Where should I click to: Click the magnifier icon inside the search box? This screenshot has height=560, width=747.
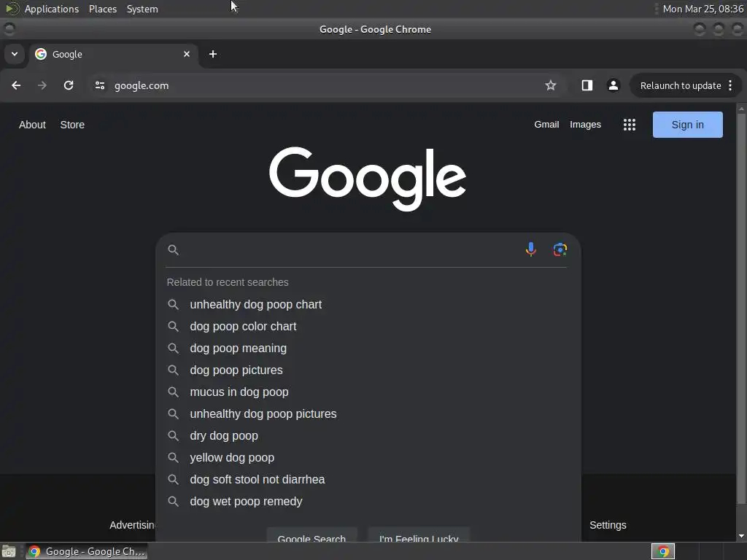[x=174, y=250]
